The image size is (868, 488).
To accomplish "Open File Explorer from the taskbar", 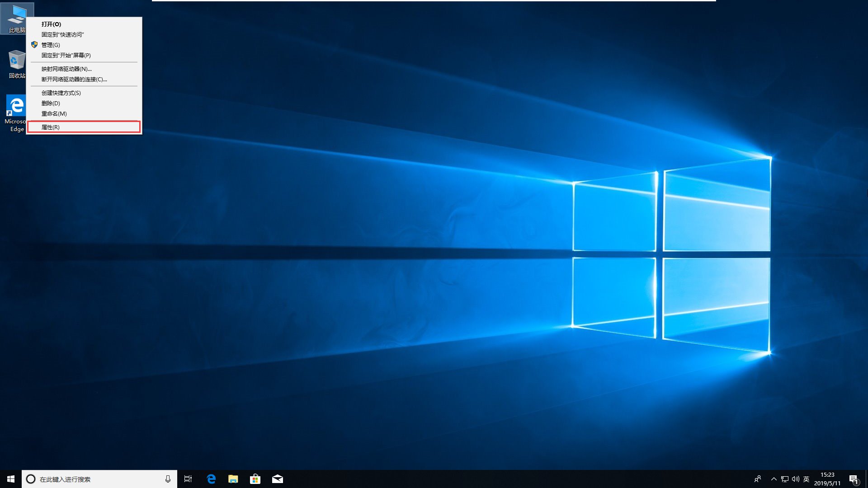I will click(233, 479).
